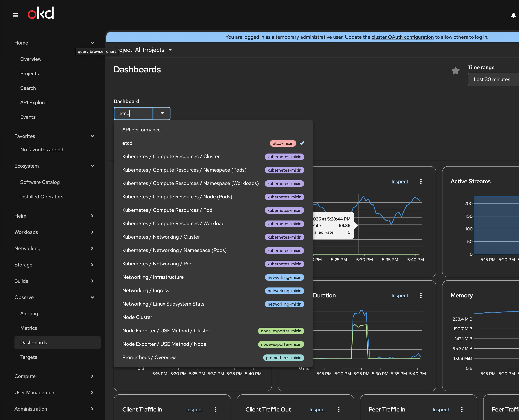Select the etcd dashboard option
Image resolution: width=519 pixels, height=420 pixels.
[x=213, y=143]
